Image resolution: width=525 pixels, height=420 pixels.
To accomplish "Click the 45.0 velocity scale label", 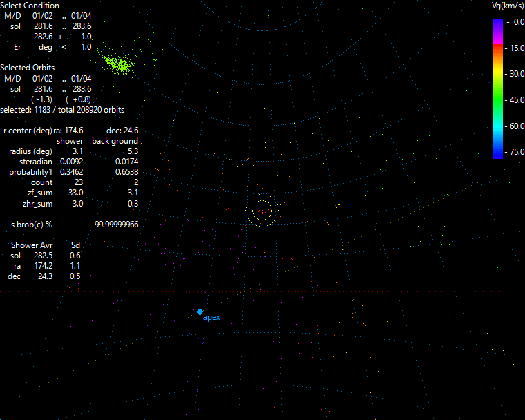I will click(517, 99).
